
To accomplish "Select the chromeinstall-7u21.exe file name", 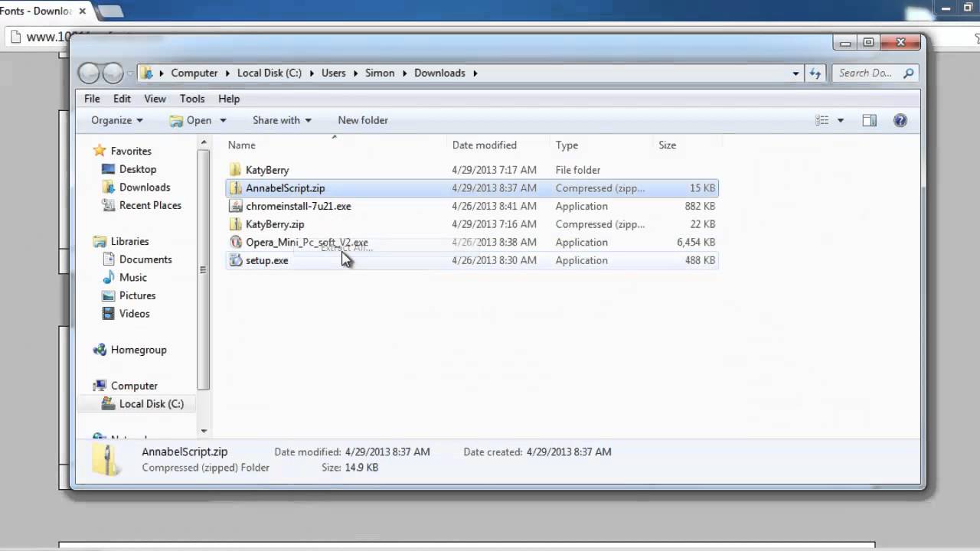I will click(299, 206).
